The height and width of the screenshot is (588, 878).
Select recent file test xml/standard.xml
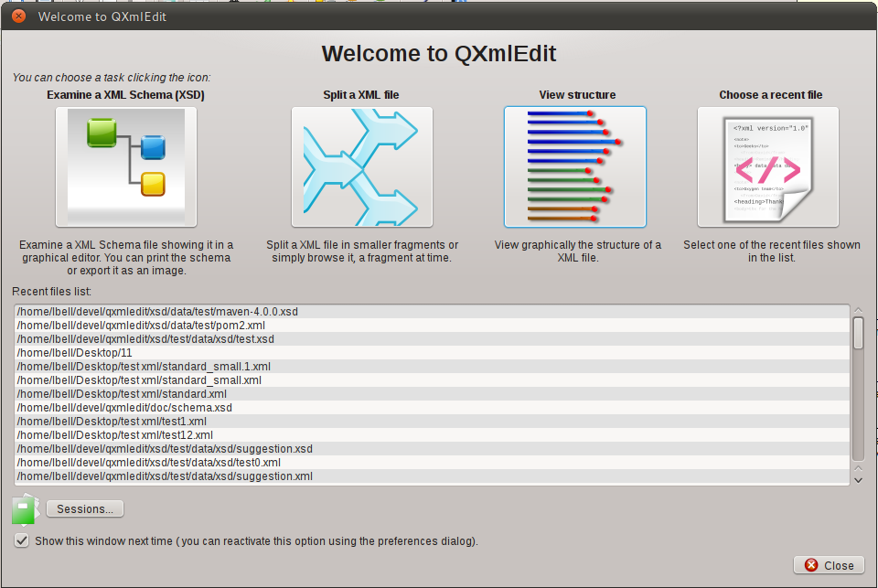[x=432, y=394]
